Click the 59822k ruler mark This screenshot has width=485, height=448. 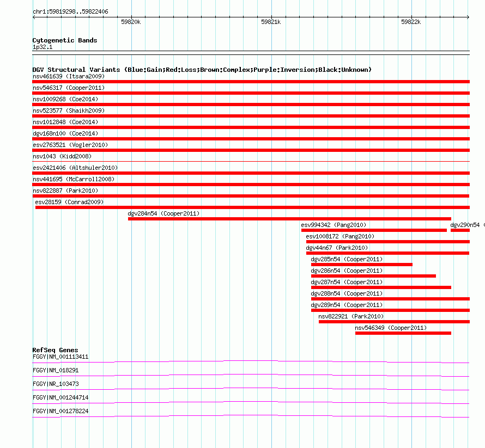click(411, 22)
